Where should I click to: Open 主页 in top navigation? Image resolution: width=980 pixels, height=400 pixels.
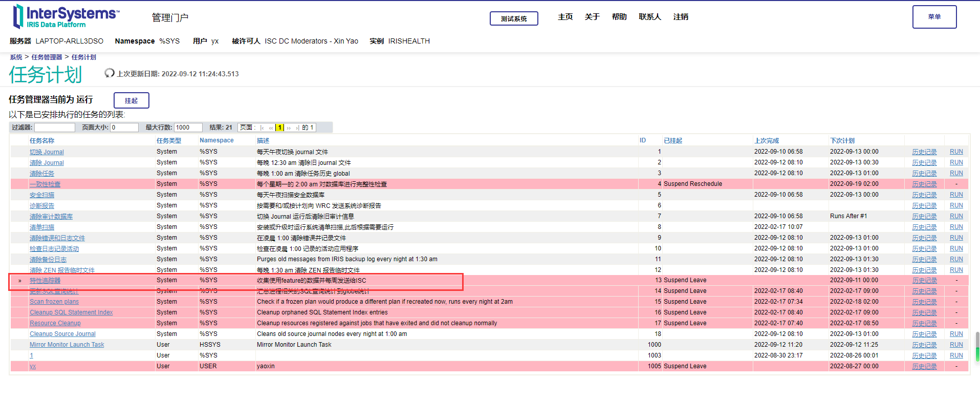(x=565, y=17)
